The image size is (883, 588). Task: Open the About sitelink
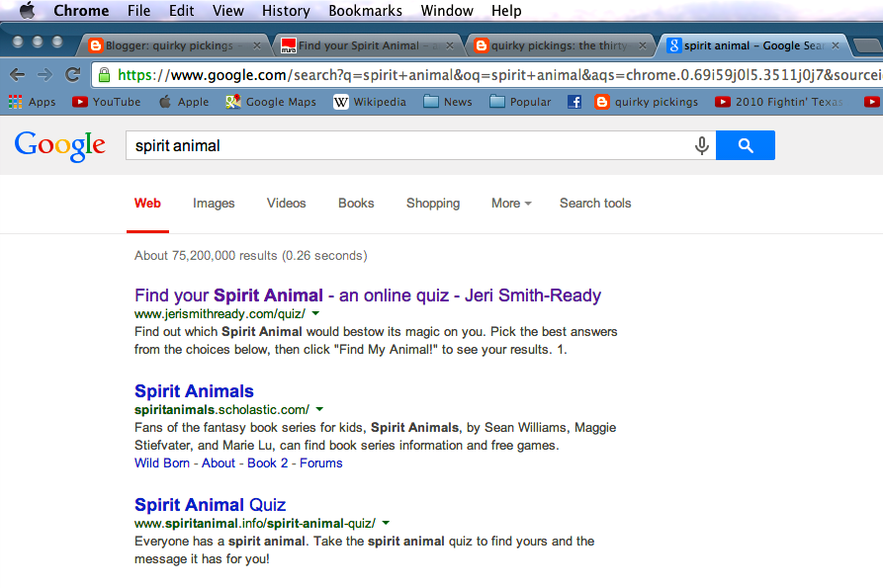tap(218, 463)
